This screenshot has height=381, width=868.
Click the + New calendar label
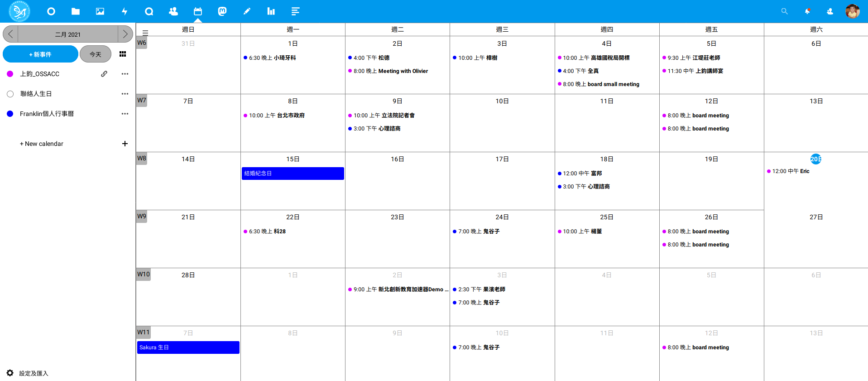pyautogui.click(x=42, y=144)
